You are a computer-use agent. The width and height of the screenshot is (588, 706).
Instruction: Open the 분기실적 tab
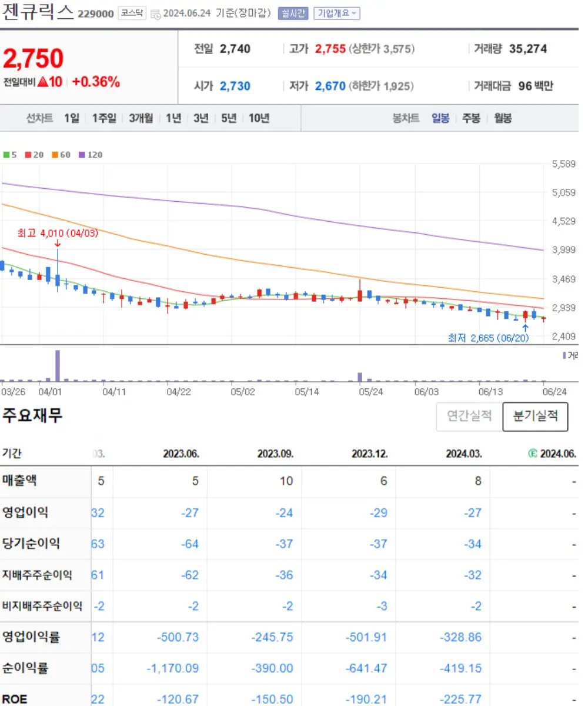click(535, 416)
